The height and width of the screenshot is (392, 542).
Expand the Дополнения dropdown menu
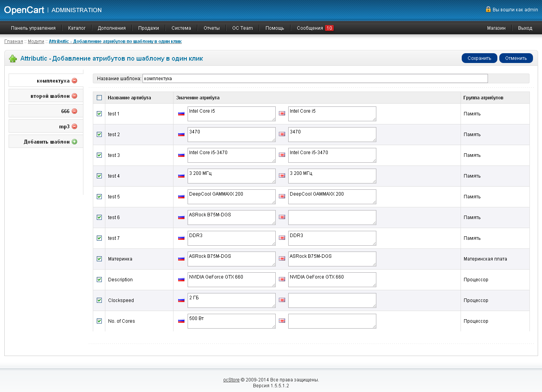[112, 28]
